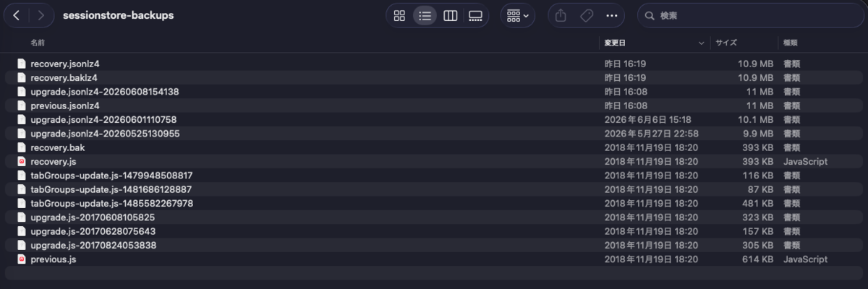Open the group-by options dropdown
Viewport: 868px width, 289px height.
pyautogui.click(x=518, y=15)
